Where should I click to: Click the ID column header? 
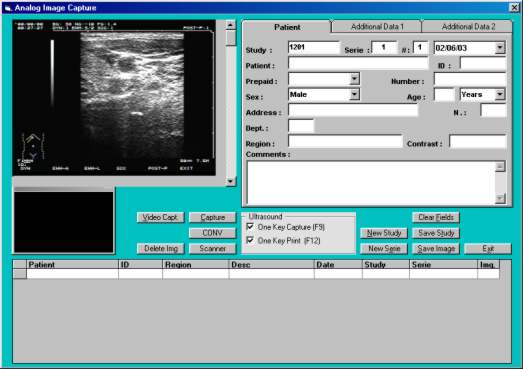[x=140, y=265]
